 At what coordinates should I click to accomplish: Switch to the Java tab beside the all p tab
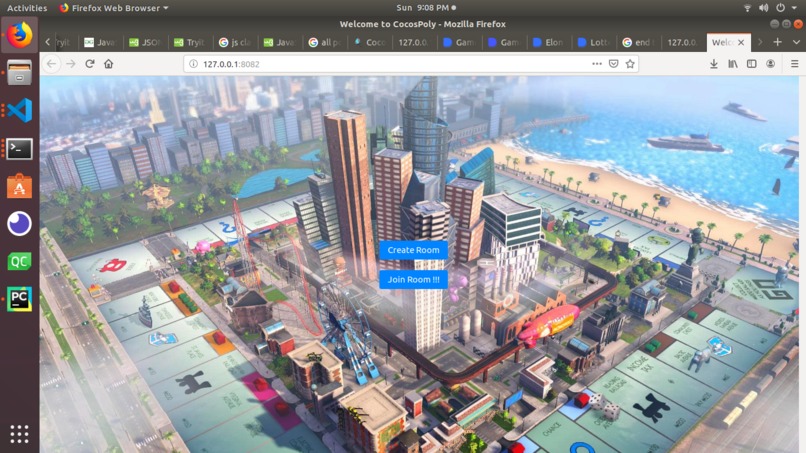coord(279,42)
